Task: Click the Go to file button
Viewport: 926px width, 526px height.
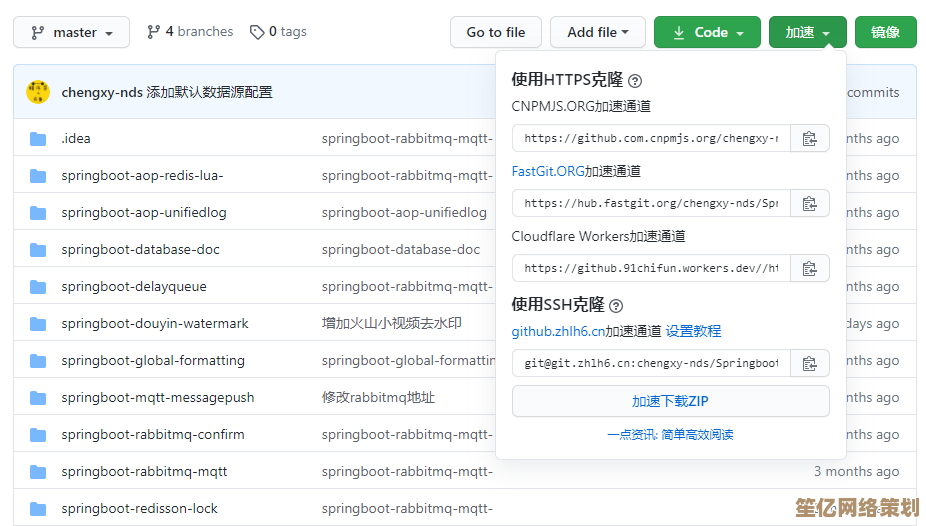Action: pyautogui.click(x=495, y=32)
